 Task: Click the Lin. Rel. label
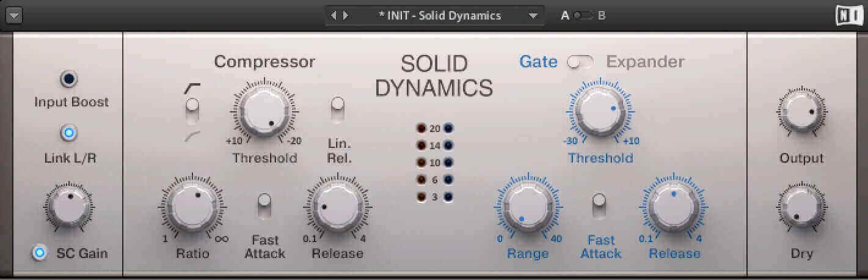pos(338,152)
